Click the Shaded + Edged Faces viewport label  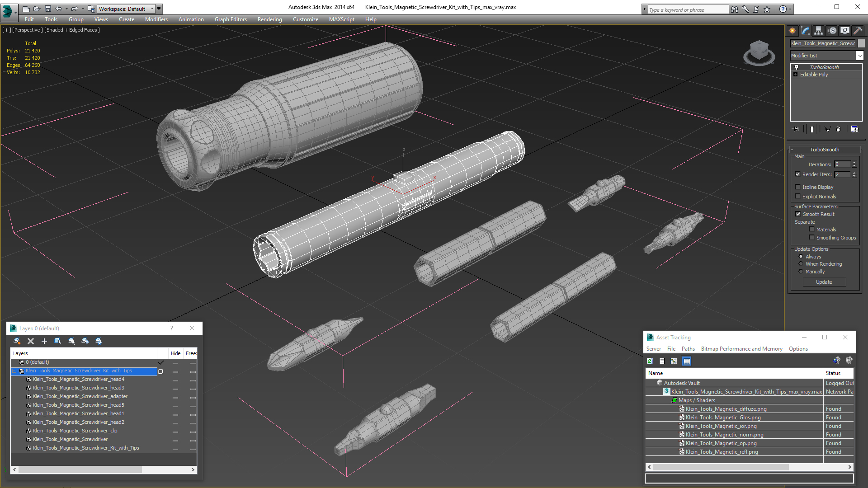[72, 30]
